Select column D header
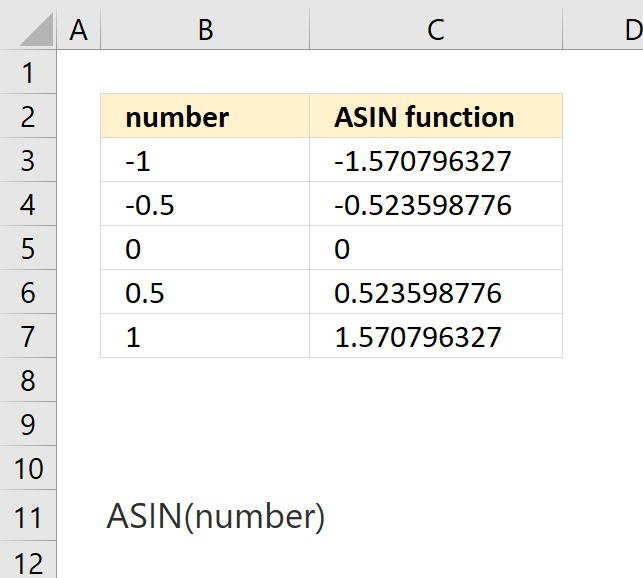 tap(603, 30)
